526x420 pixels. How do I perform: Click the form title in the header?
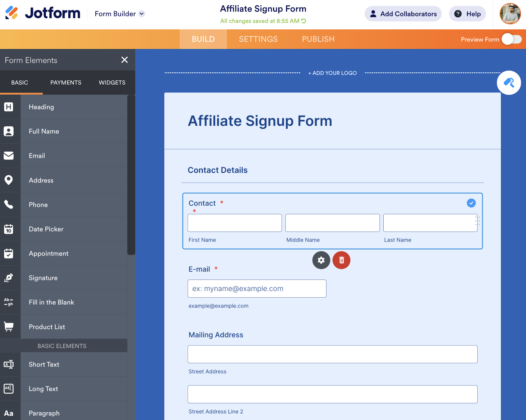[263, 9]
